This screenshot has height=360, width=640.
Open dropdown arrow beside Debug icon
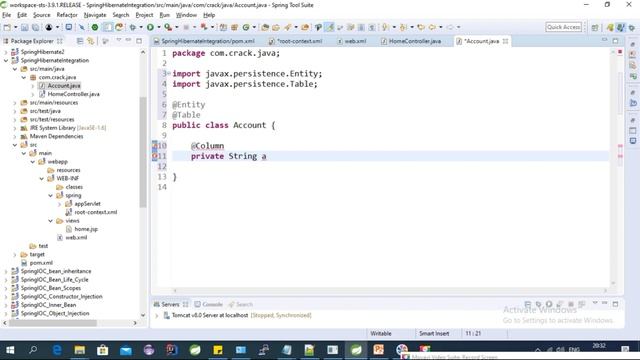(141, 27)
